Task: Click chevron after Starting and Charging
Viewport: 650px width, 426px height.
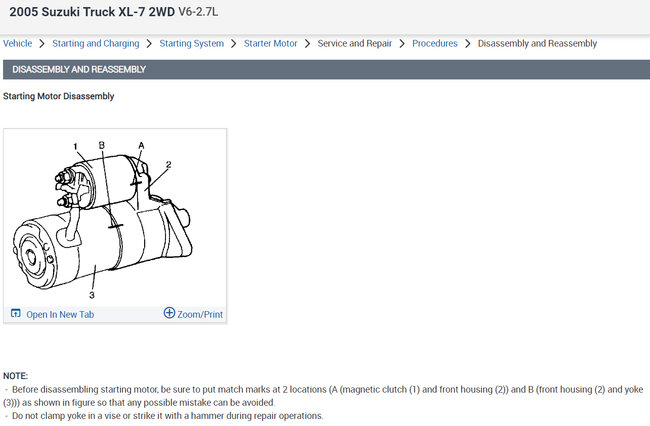Action: click(149, 44)
